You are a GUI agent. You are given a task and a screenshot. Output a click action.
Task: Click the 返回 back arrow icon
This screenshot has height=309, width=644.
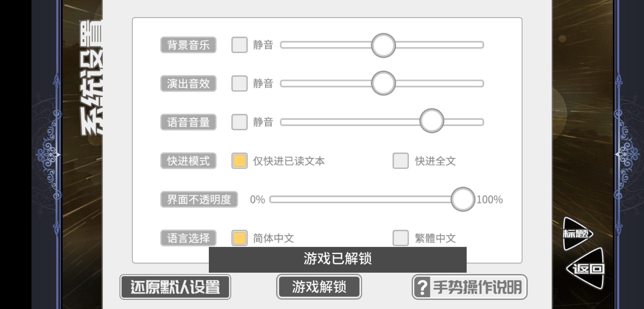coord(586,269)
